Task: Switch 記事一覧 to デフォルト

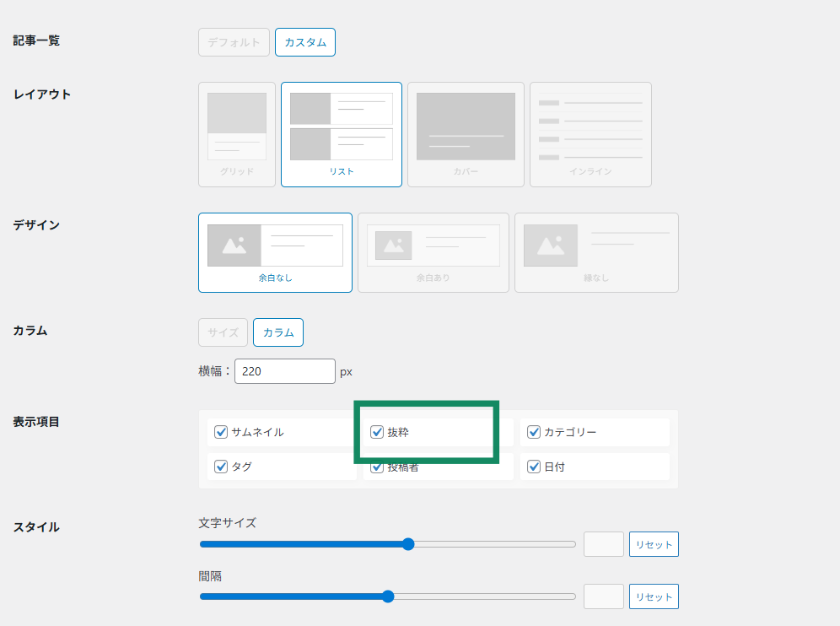Action: coord(234,42)
